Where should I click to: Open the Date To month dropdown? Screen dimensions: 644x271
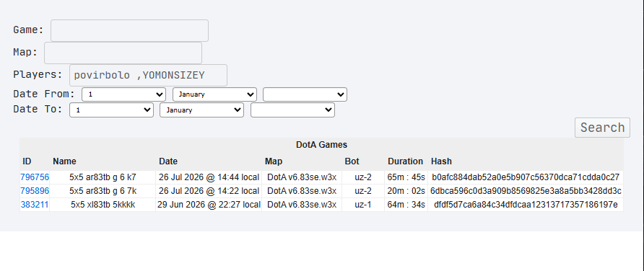point(202,110)
